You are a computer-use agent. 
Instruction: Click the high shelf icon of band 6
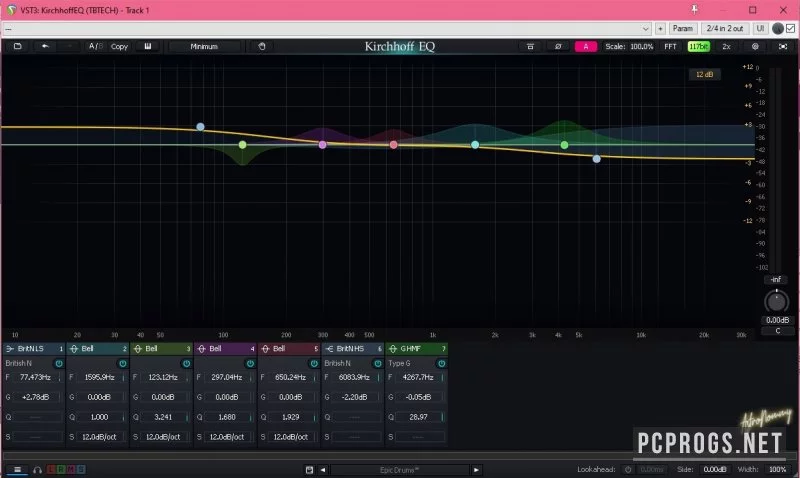[329, 349]
